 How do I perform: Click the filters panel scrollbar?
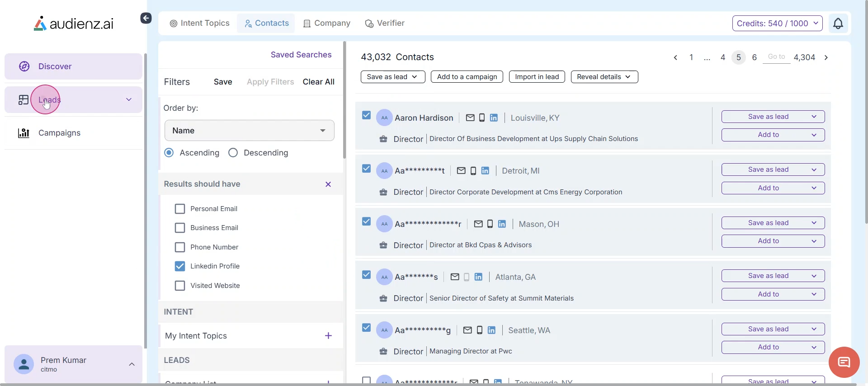click(x=344, y=100)
